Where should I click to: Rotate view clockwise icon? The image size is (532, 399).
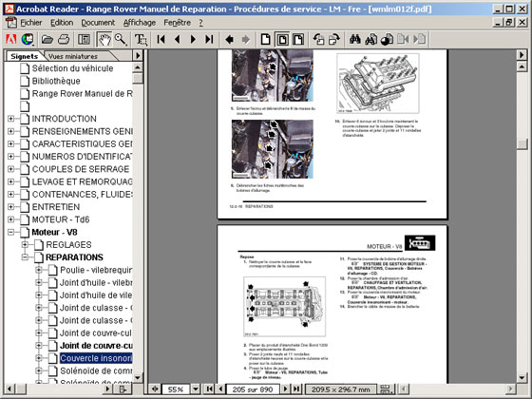coord(334,39)
